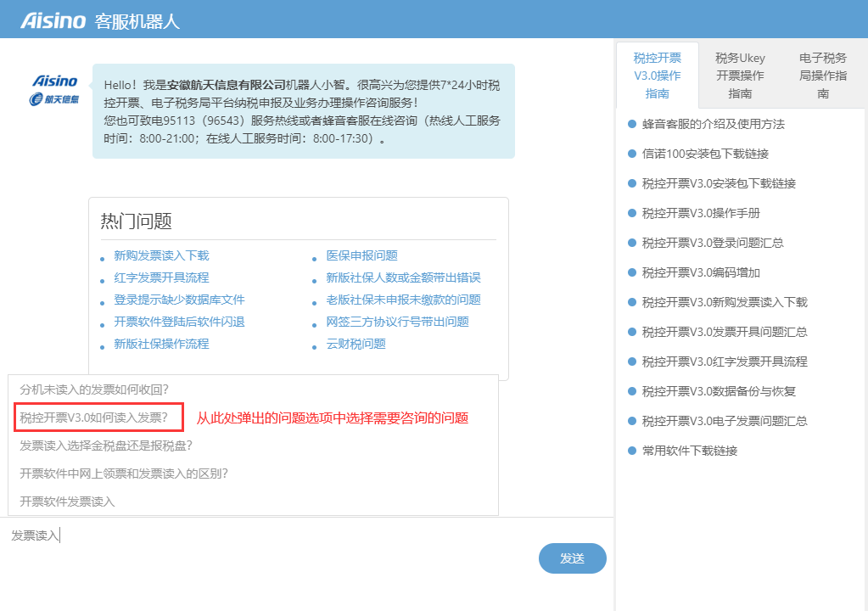This screenshot has width=868, height=611.
Task: Click hot question 医保申报问题
Action: (x=362, y=255)
